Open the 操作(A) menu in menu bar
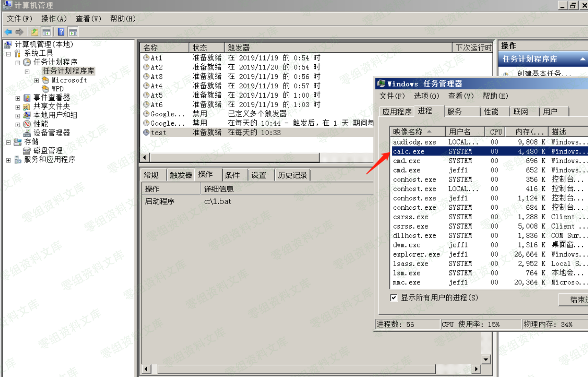The height and width of the screenshot is (377, 588). pyautogui.click(x=54, y=18)
